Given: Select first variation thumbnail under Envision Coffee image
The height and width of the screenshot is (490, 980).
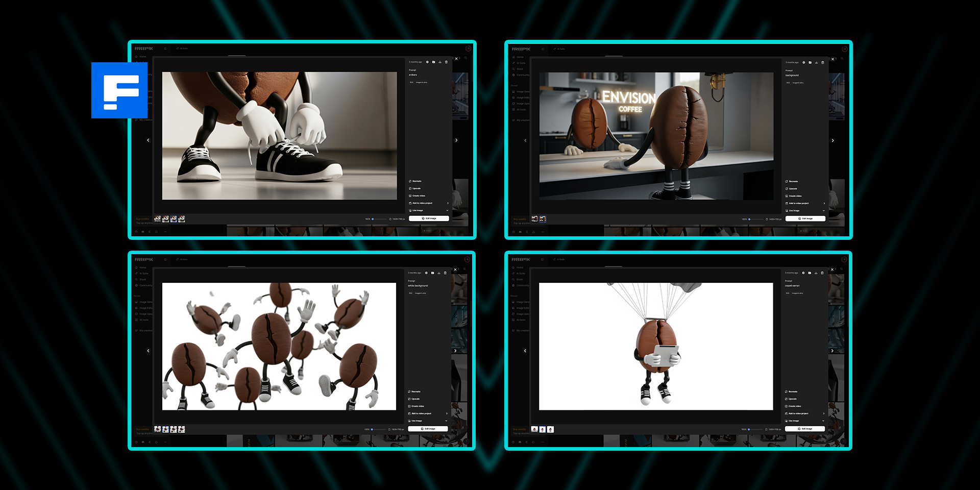Looking at the screenshot, I should click(534, 219).
